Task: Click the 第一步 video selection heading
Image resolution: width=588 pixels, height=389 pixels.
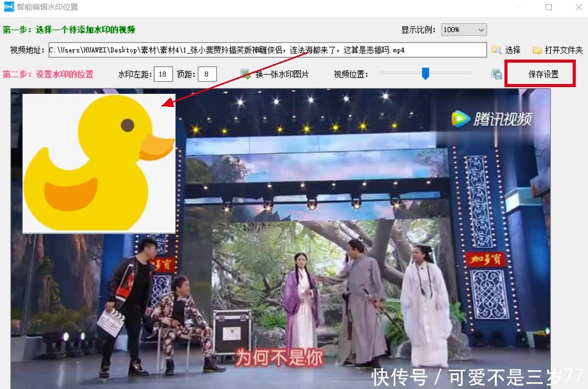Action: [x=66, y=30]
